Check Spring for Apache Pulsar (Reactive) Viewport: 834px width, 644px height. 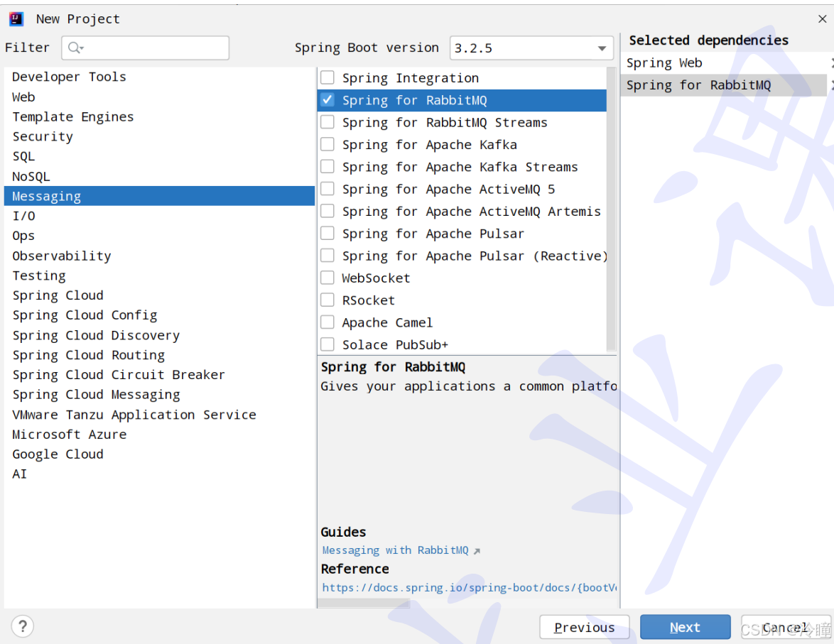(x=327, y=256)
